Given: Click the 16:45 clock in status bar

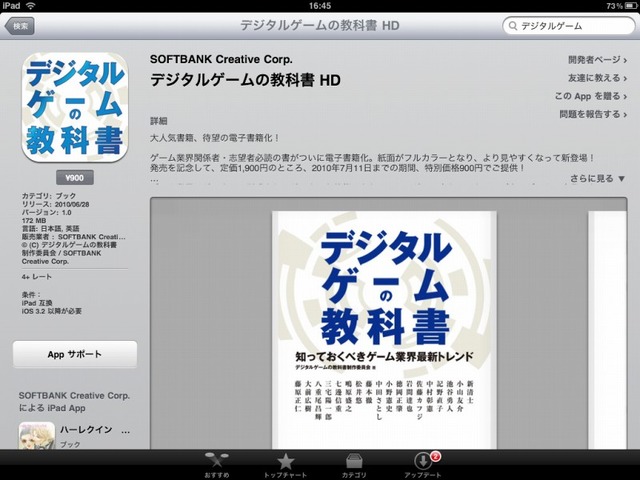Looking at the screenshot, I should pos(320,6).
